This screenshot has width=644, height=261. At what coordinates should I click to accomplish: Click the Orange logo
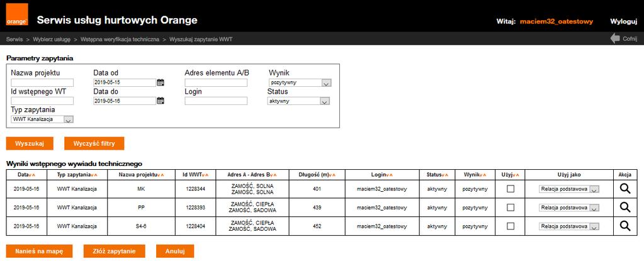pos(17,14)
